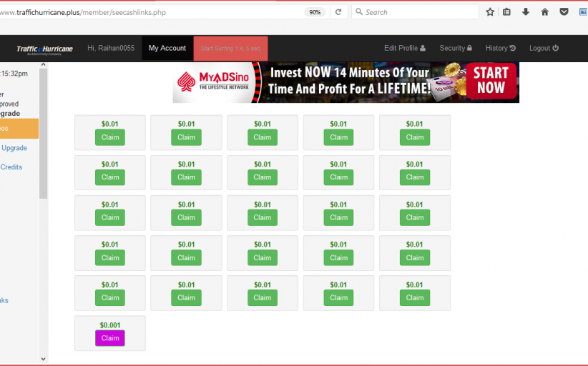This screenshot has width=588, height=366.
Task: Show bookmarks list icon beside the star
Action: click(x=507, y=12)
